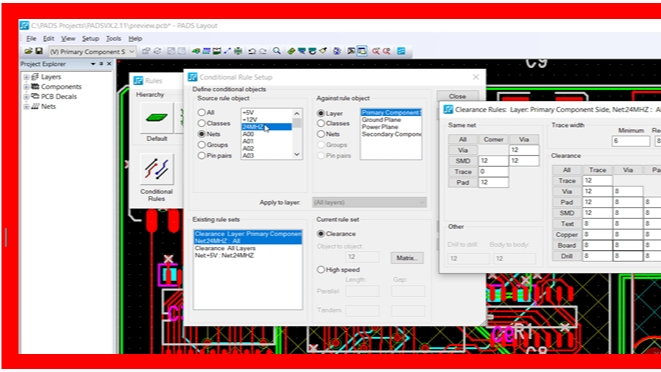Open the Dimensioning Toolbar icon
Image resolution: width=661 pixels, height=372 pixels.
click(x=217, y=51)
